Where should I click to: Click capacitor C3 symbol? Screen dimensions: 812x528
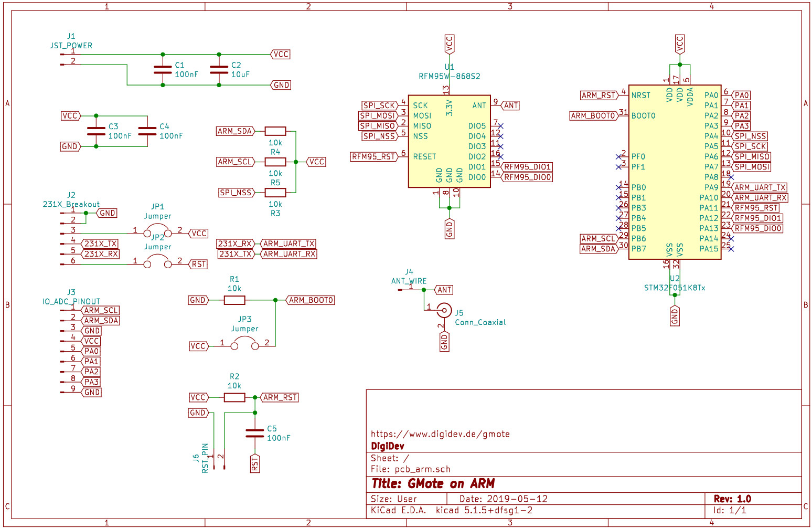point(96,131)
